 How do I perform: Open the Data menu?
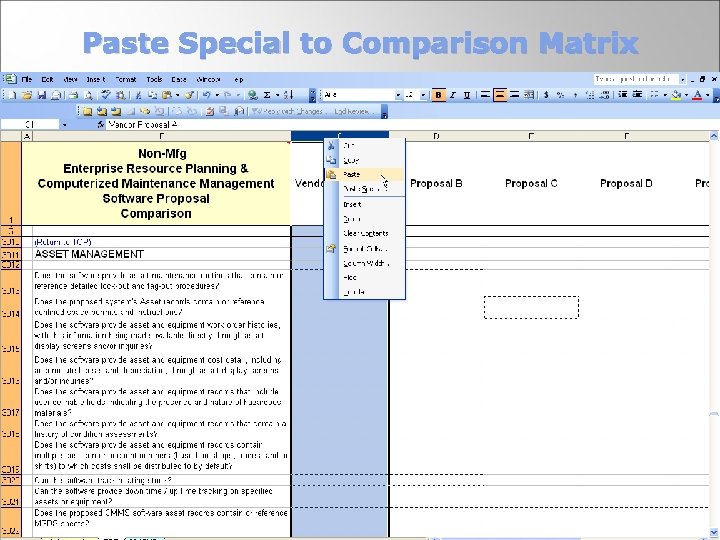179,79
